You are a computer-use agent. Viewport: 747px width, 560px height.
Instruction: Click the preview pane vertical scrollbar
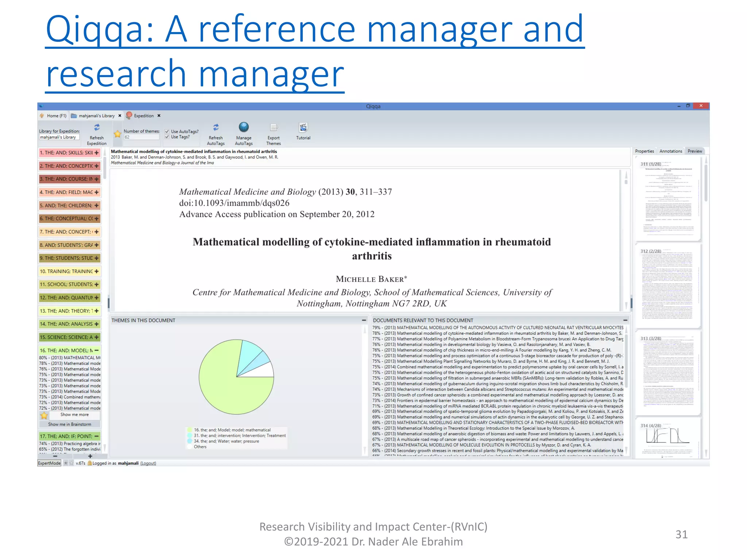point(706,306)
